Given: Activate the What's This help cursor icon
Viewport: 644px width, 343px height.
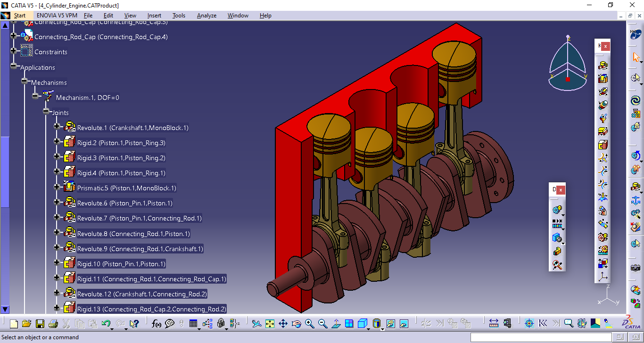Looking at the screenshot, I should (x=134, y=324).
